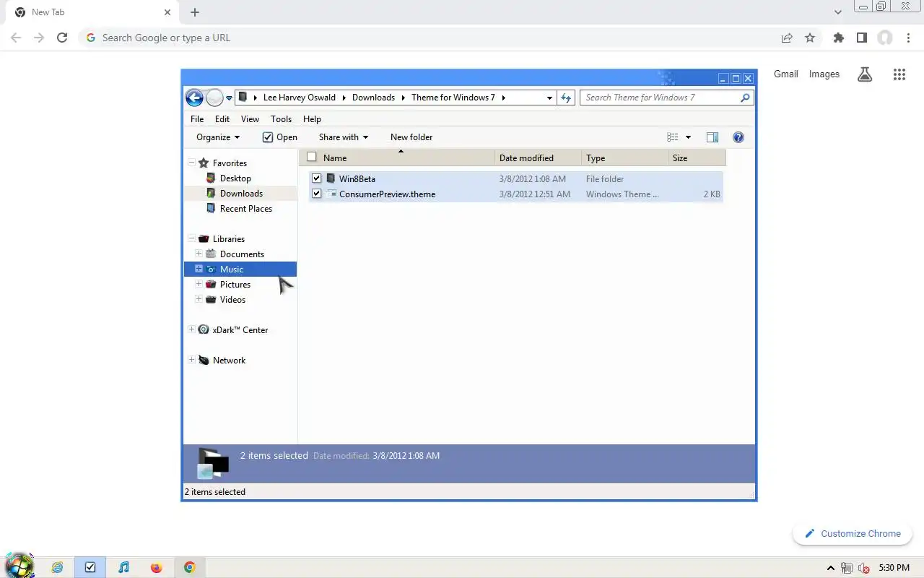Open Firefox from the taskbar
The width and height of the screenshot is (924, 578).
tap(157, 567)
